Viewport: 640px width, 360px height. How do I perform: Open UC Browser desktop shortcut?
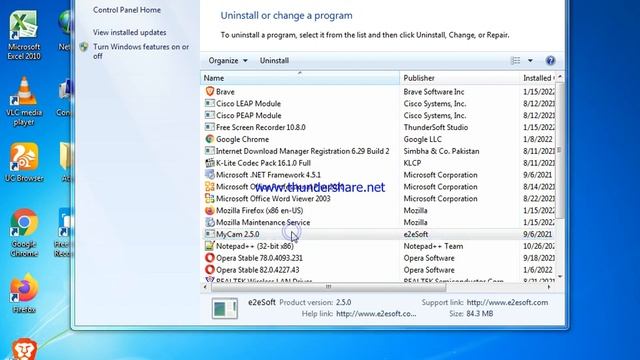24,162
